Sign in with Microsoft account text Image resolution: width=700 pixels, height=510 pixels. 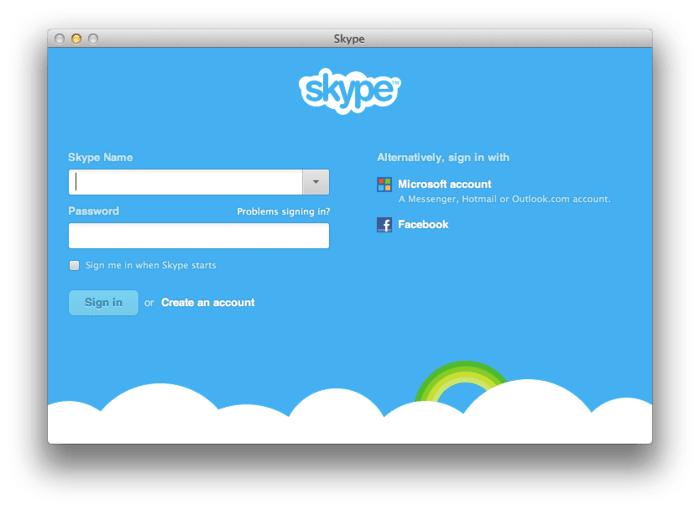pos(444,184)
